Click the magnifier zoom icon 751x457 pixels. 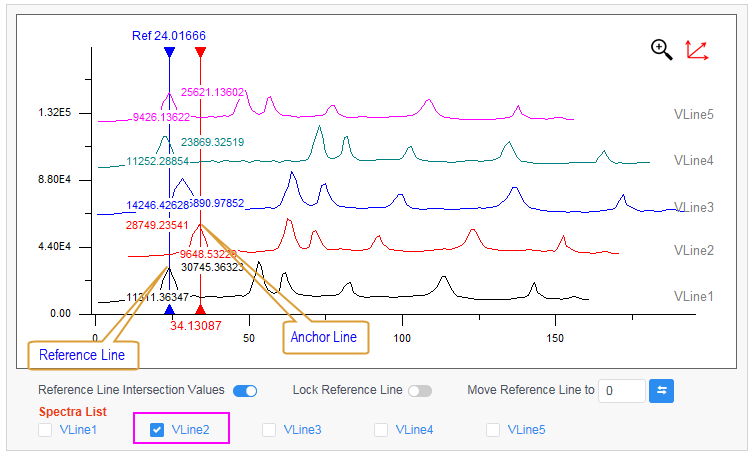click(661, 49)
